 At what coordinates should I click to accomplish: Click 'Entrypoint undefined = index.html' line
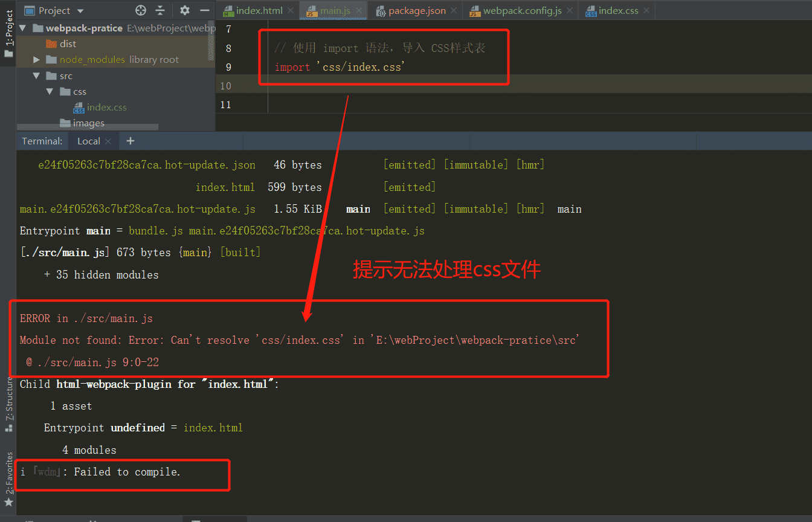click(143, 428)
